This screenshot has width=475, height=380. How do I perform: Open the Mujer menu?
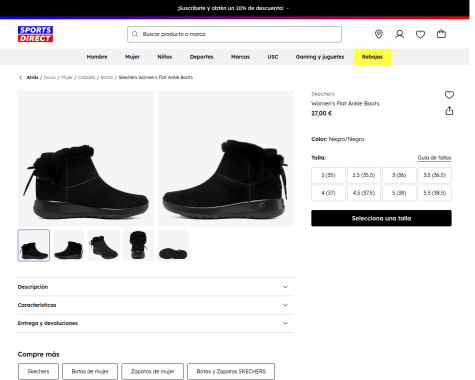(x=132, y=57)
